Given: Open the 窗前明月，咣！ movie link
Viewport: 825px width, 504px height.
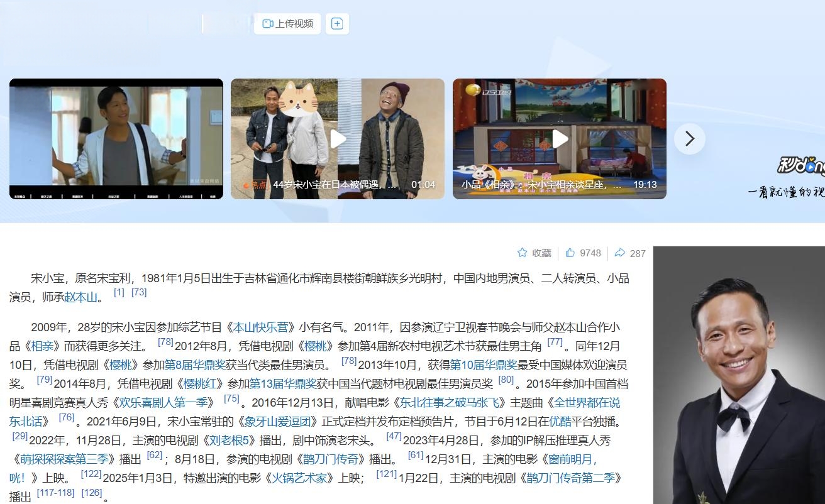Looking at the screenshot, I should tap(572, 459).
